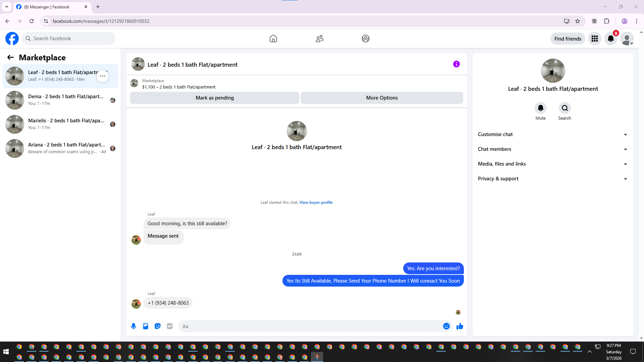Expand Privacy & support section
644x362 pixels.
click(553, 179)
